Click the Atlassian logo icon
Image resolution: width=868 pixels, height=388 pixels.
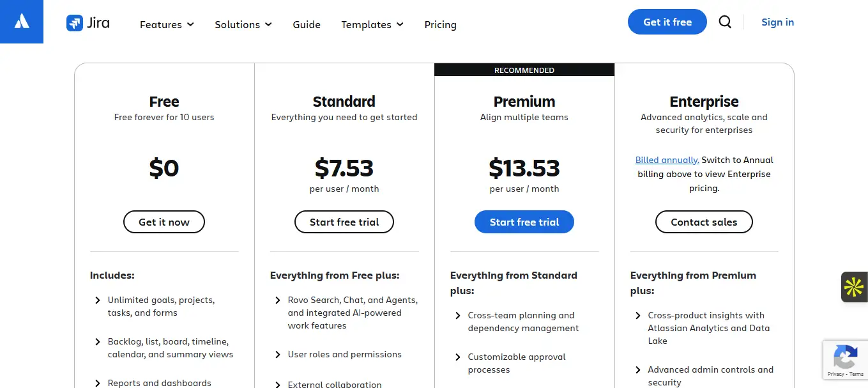pos(21,21)
